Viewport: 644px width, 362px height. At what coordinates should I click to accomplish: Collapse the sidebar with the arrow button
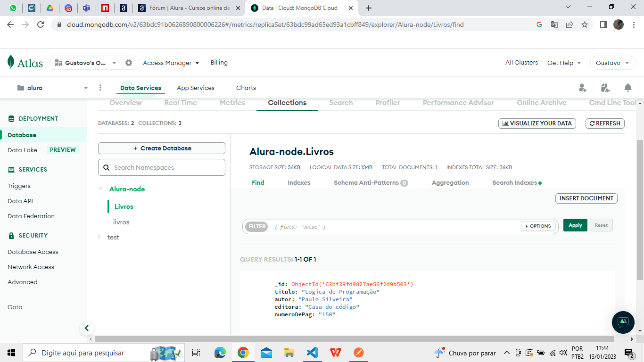(86, 328)
